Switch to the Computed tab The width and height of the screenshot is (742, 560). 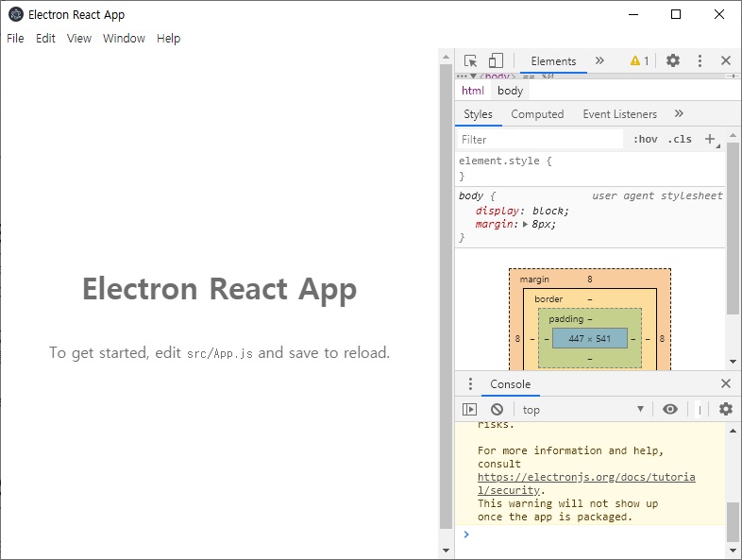[537, 114]
